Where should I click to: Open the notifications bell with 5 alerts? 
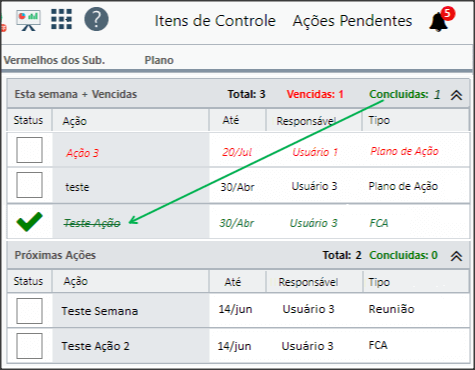[x=441, y=20]
